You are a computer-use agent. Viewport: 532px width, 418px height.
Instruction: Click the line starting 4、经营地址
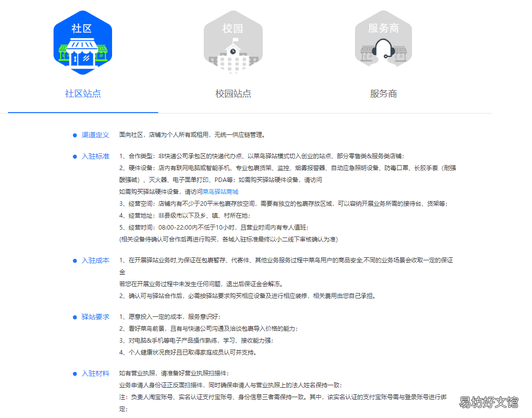[184, 216]
